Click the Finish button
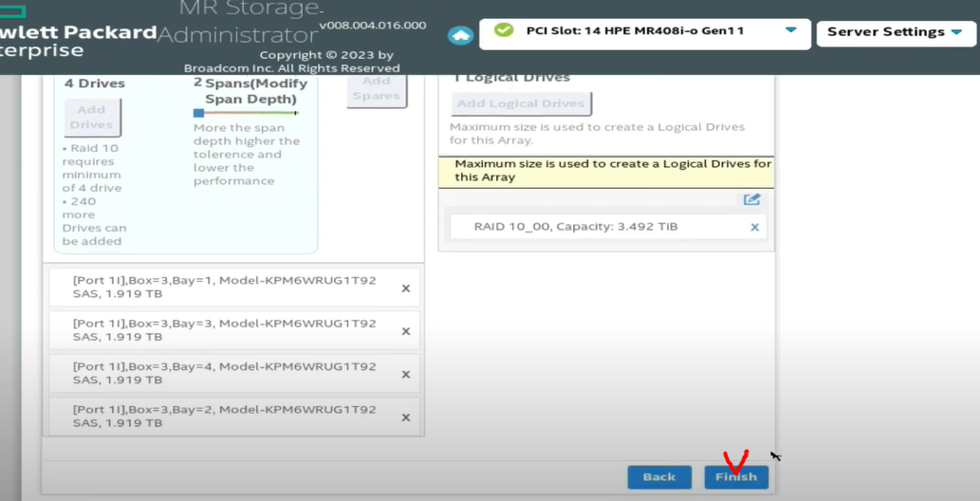 point(736,477)
